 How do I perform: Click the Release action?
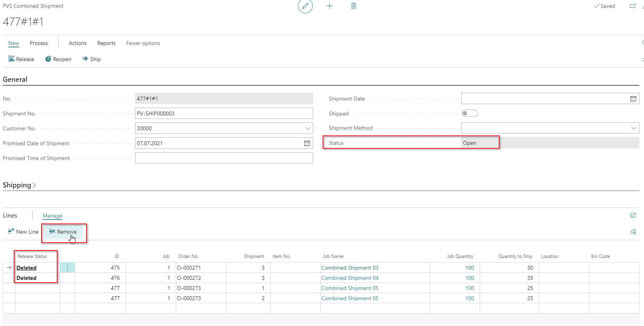21,59
